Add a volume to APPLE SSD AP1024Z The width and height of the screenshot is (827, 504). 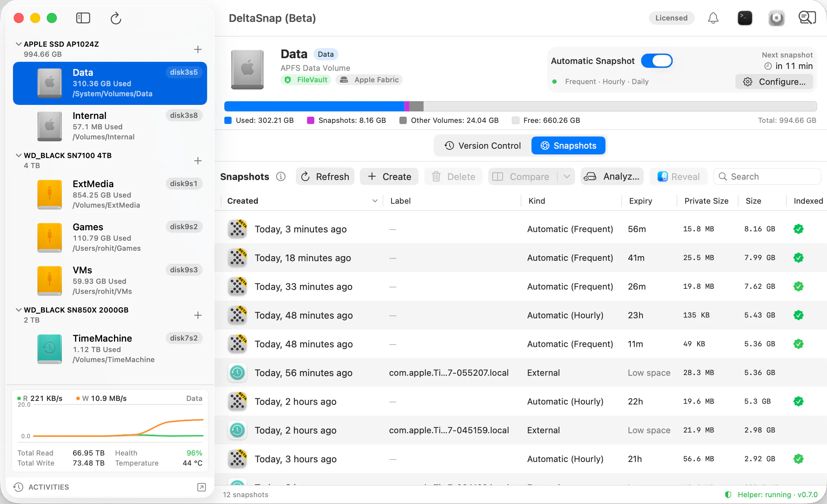point(198,49)
